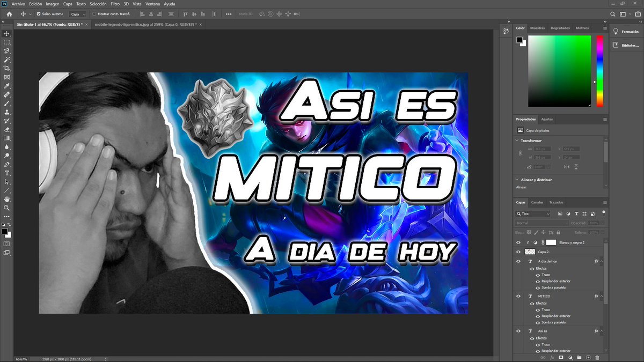The height and width of the screenshot is (362, 644).
Task: Select the Brush tool
Action: (7, 103)
